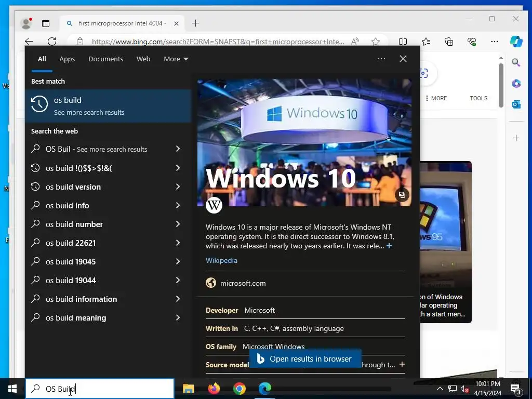Open Bing MORE menu
Screen dimensions: 532x399
pos(436,98)
